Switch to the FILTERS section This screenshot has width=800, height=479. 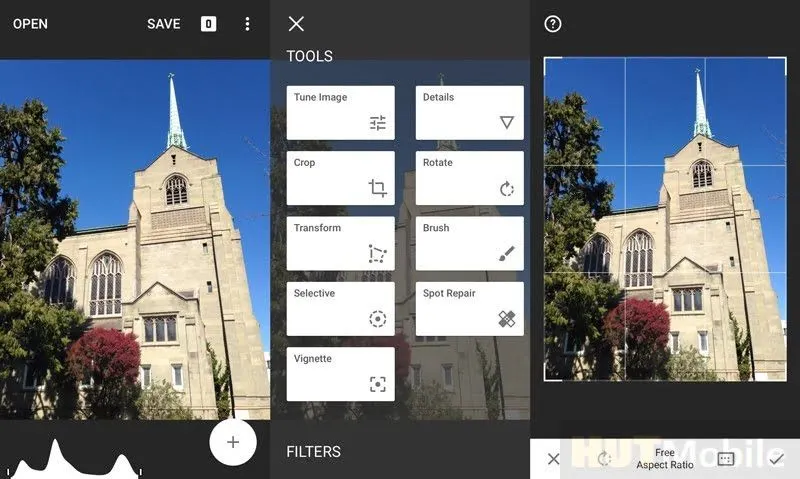pyautogui.click(x=313, y=452)
